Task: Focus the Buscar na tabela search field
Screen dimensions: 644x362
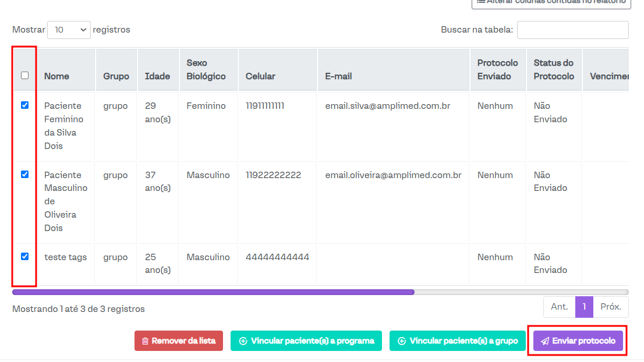Action: pyautogui.click(x=572, y=30)
